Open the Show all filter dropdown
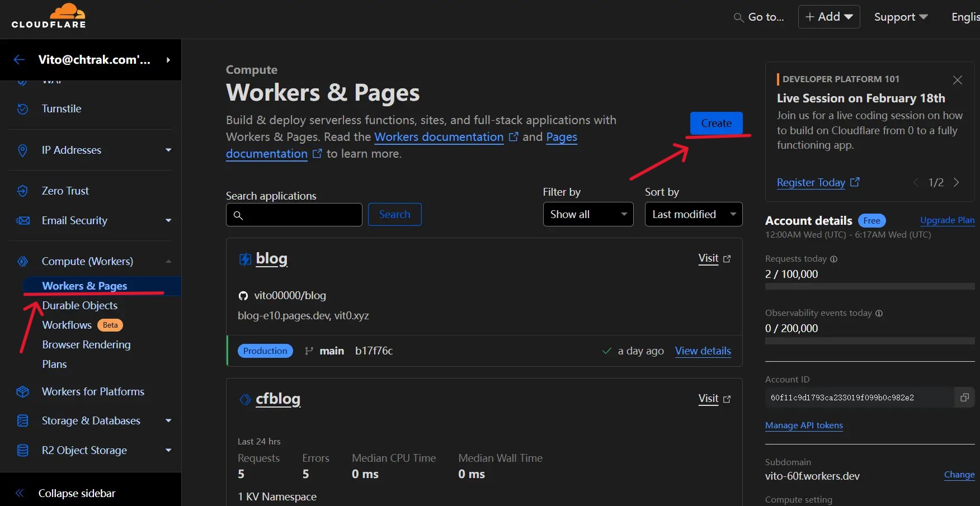Image resolution: width=980 pixels, height=506 pixels. pyautogui.click(x=588, y=214)
